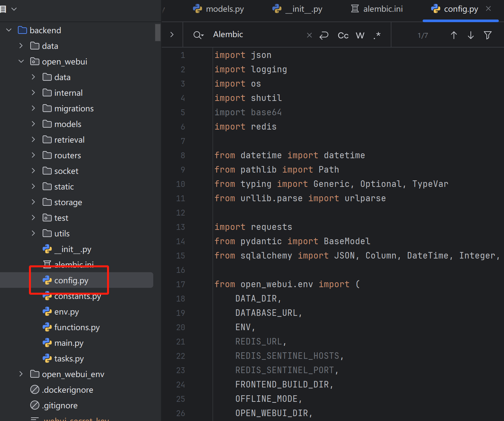This screenshot has height=421, width=504.
Task: Clear the Alembic search query
Action: pos(309,35)
